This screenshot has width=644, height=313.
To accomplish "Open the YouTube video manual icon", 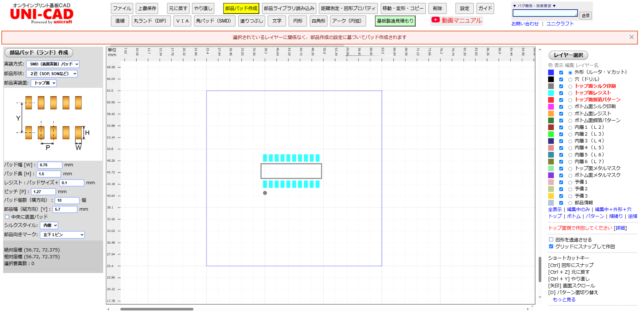I will pyautogui.click(x=435, y=20).
